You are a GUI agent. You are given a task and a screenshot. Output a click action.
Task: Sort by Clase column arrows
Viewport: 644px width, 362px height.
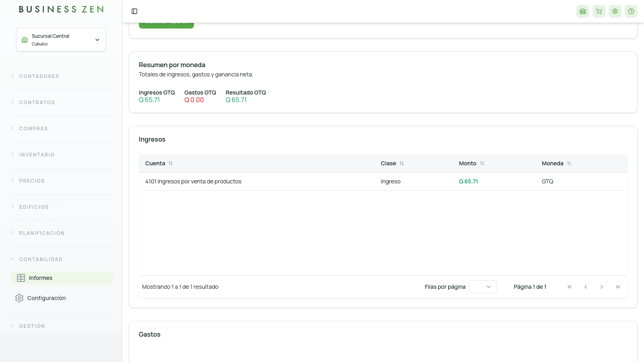click(402, 163)
